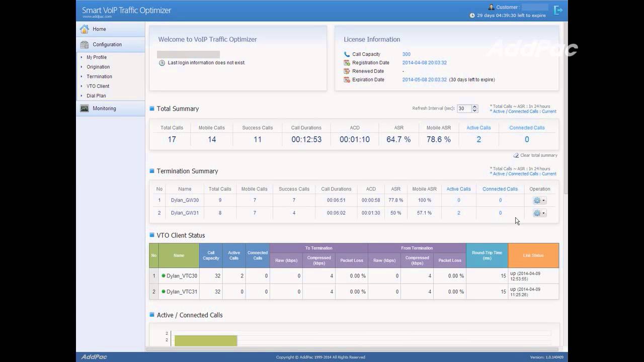Click the Dylan_VTC31 client name

(x=182, y=292)
